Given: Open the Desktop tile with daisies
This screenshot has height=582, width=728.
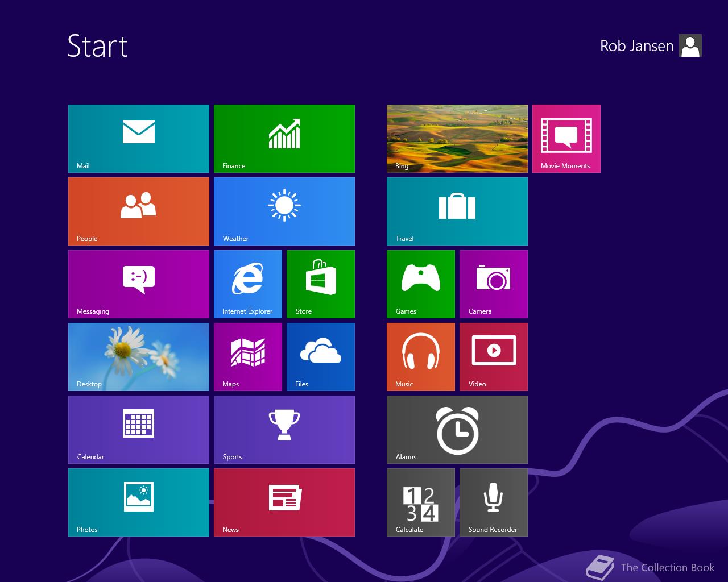Looking at the screenshot, I should (139, 357).
